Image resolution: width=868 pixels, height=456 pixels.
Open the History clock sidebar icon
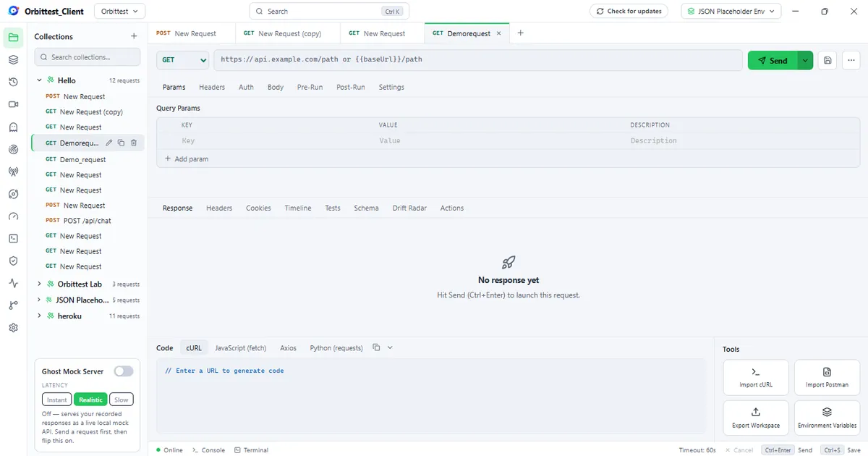point(13,83)
